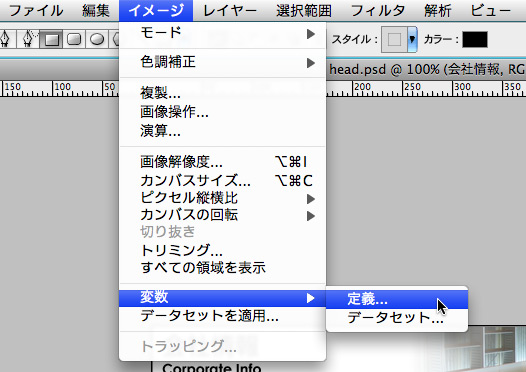The width and height of the screenshot is (526, 372).
Task: Open the ファイル menu
Action: coord(36,11)
